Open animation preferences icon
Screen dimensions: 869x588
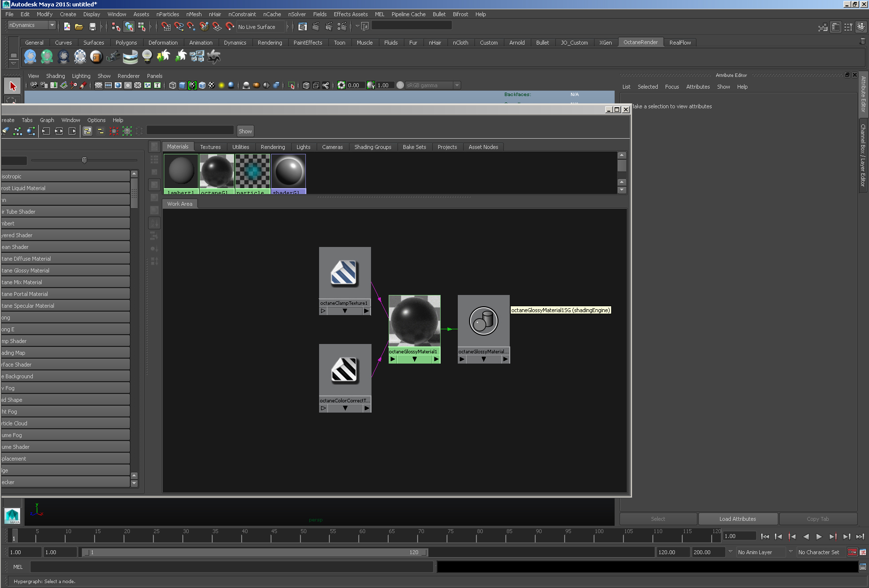[863, 552]
